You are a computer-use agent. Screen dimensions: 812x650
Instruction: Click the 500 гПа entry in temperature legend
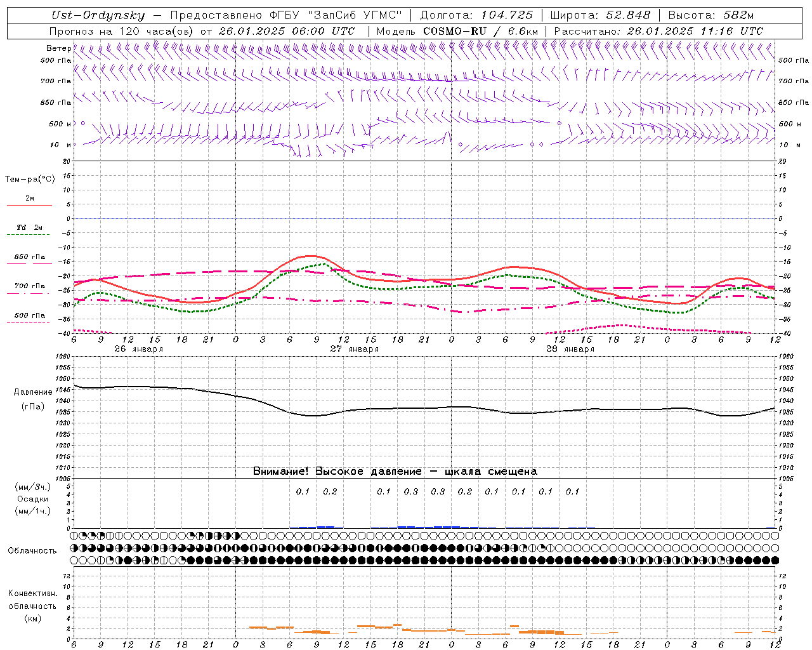(x=30, y=315)
